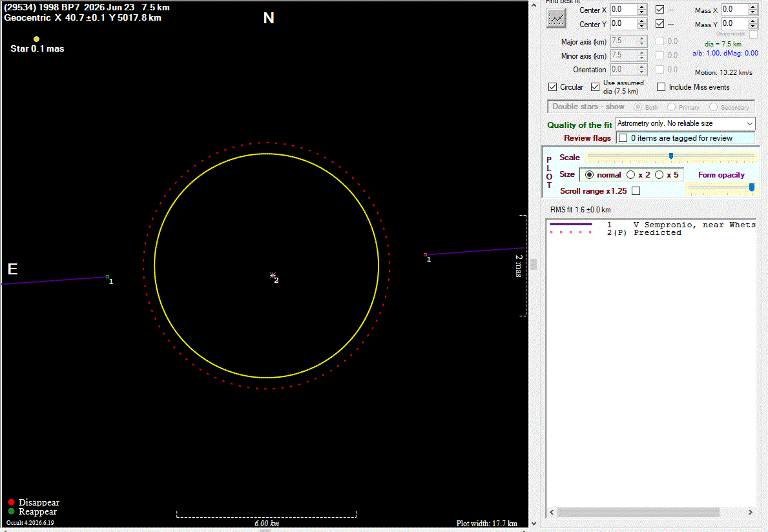768x532 pixels.
Task: Click the plot panel scroll-up arrow
Action: pyautogui.click(x=534, y=5)
